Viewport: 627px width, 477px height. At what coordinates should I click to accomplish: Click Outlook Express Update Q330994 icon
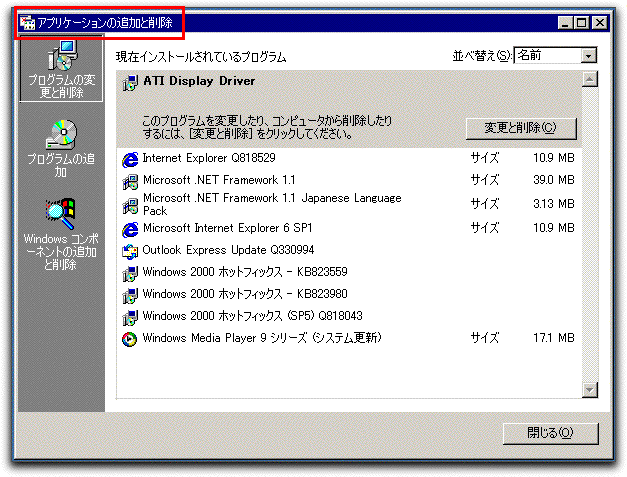point(130,251)
